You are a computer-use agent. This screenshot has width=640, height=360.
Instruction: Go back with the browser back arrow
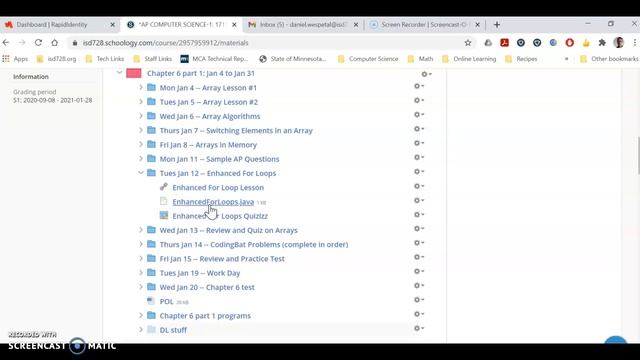coord(6,42)
